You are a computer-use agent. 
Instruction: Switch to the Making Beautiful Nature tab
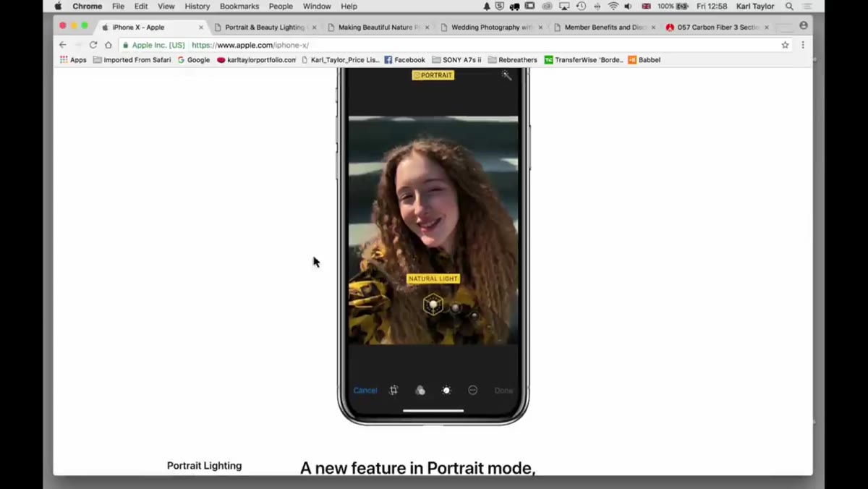coord(379,27)
